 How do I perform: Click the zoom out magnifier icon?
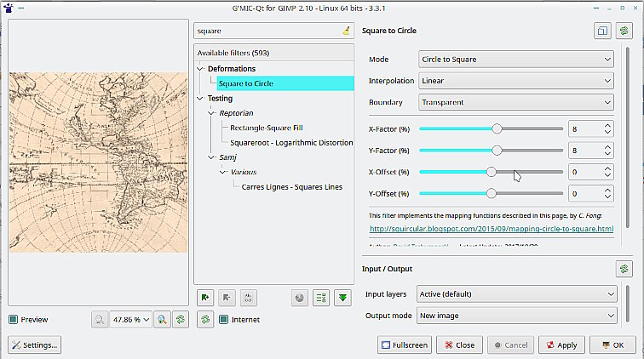tap(100, 320)
